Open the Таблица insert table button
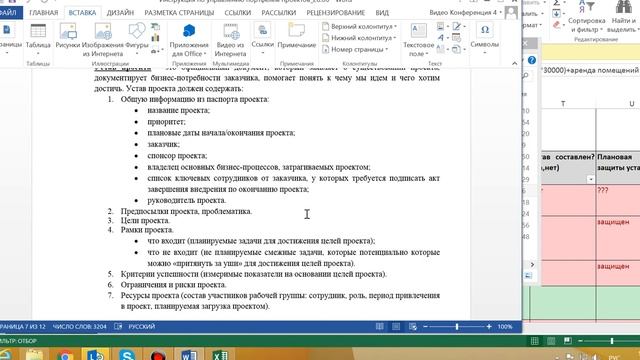 click(x=38, y=39)
